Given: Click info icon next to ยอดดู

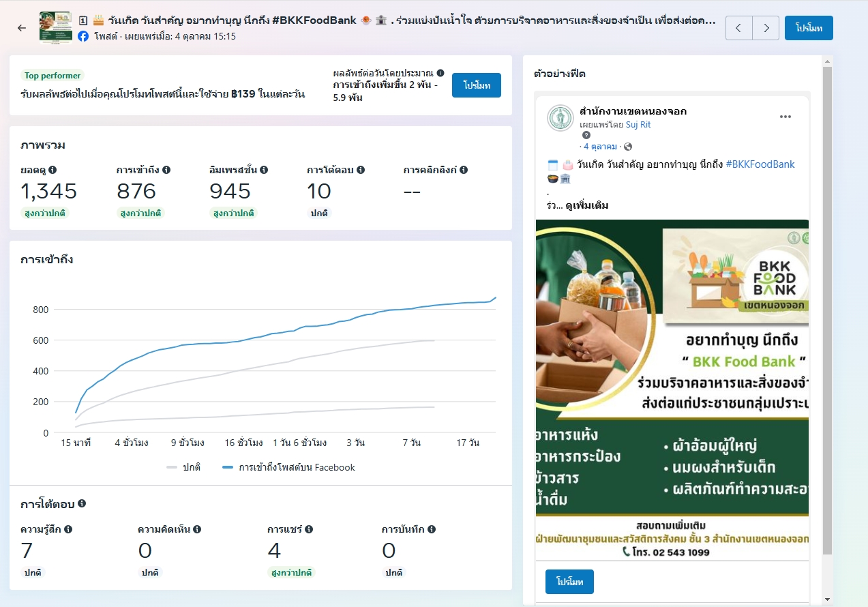Looking at the screenshot, I should click(x=53, y=170).
